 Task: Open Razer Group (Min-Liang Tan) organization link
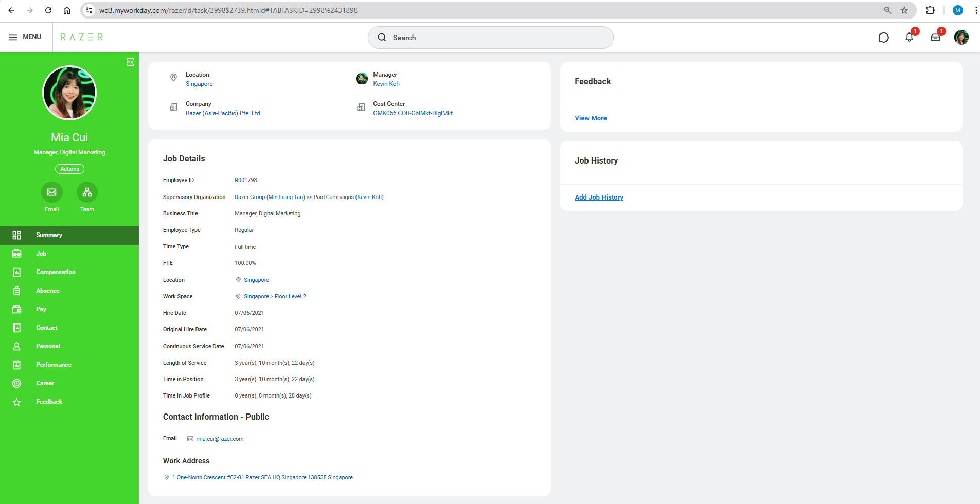coord(270,197)
